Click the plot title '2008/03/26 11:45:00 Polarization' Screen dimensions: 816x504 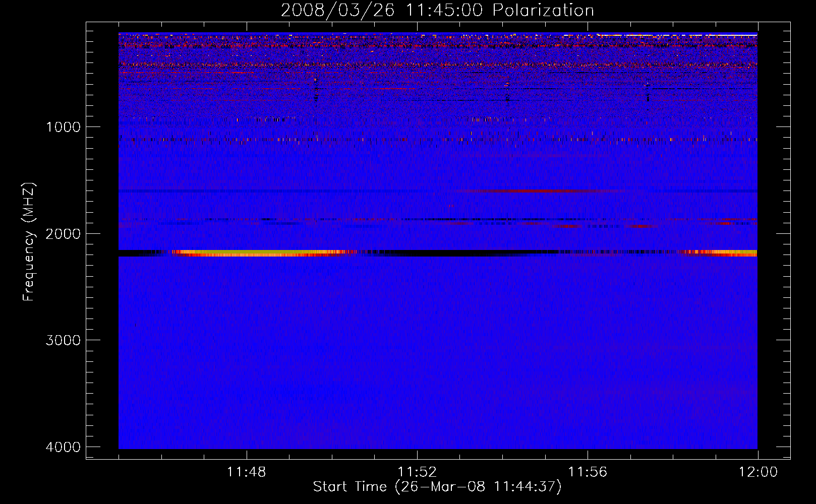click(x=437, y=11)
